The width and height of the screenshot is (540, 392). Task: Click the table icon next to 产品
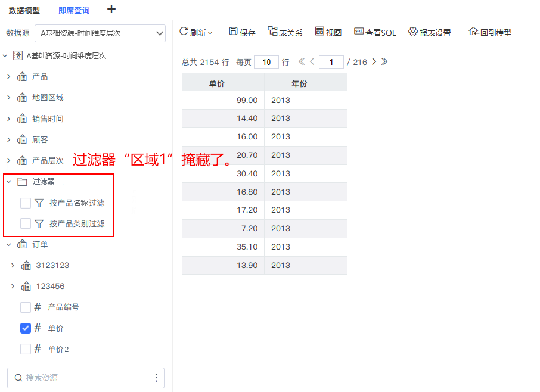21,76
